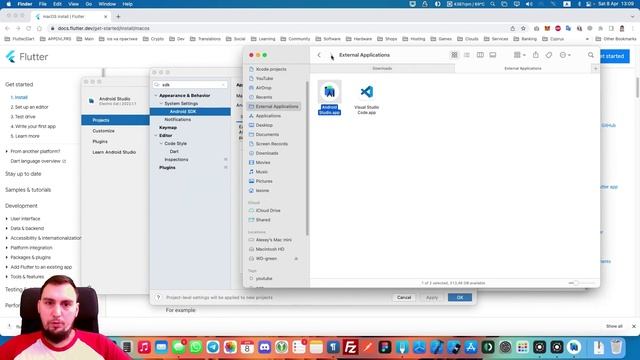Viewport: 640px width, 360px height.
Task: Select Pictures in the sidebar
Action: (x=264, y=181)
